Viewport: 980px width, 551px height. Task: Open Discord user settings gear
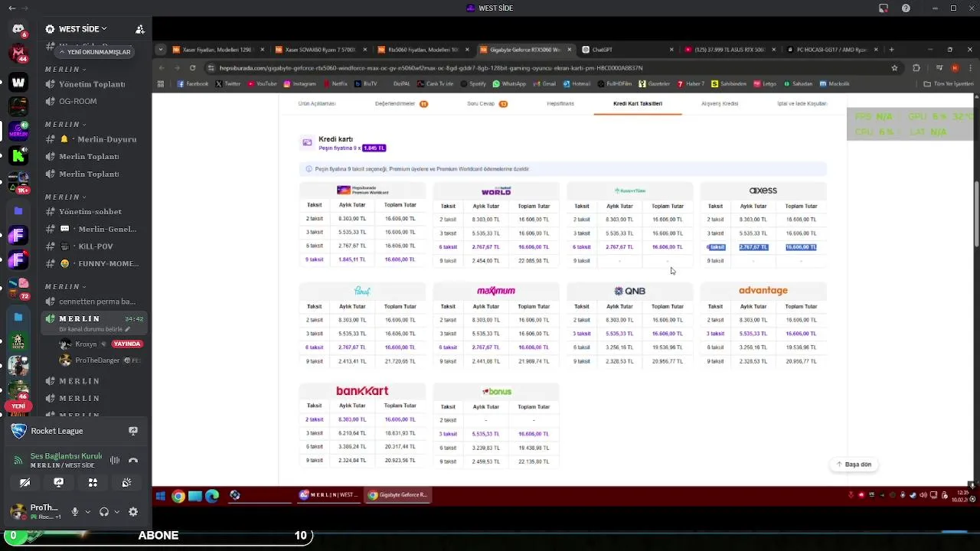[133, 511]
